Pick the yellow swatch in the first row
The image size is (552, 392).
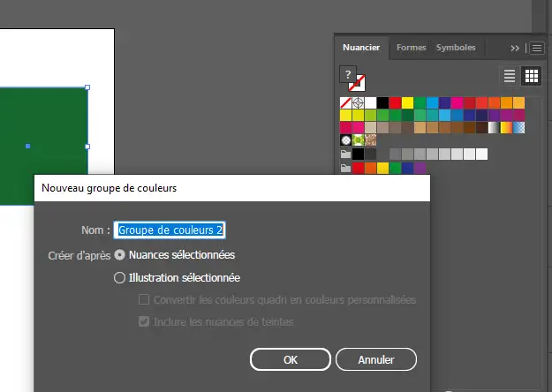408,103
